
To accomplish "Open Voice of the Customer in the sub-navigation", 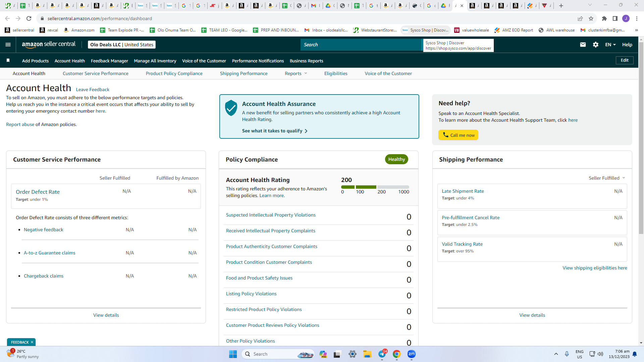I will pos(388,73).
